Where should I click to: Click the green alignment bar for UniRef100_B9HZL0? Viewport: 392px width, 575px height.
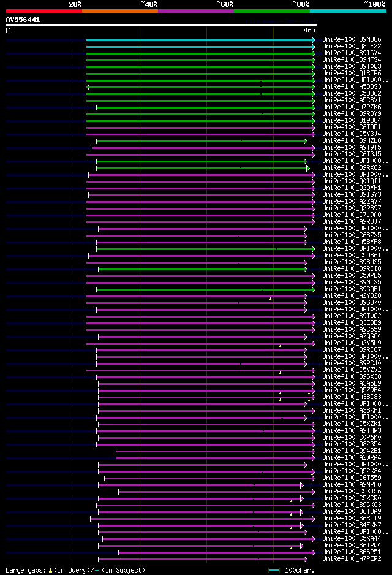pyautogui.click(x=200, y=141)
